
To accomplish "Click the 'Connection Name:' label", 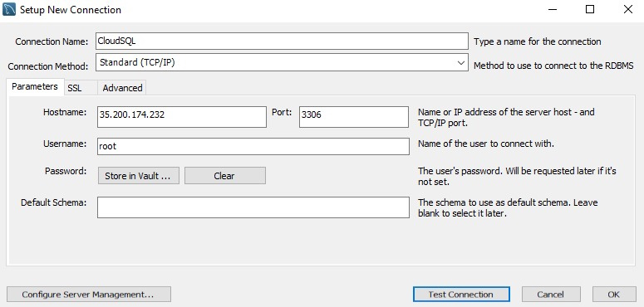I will (x=52, y=41).
